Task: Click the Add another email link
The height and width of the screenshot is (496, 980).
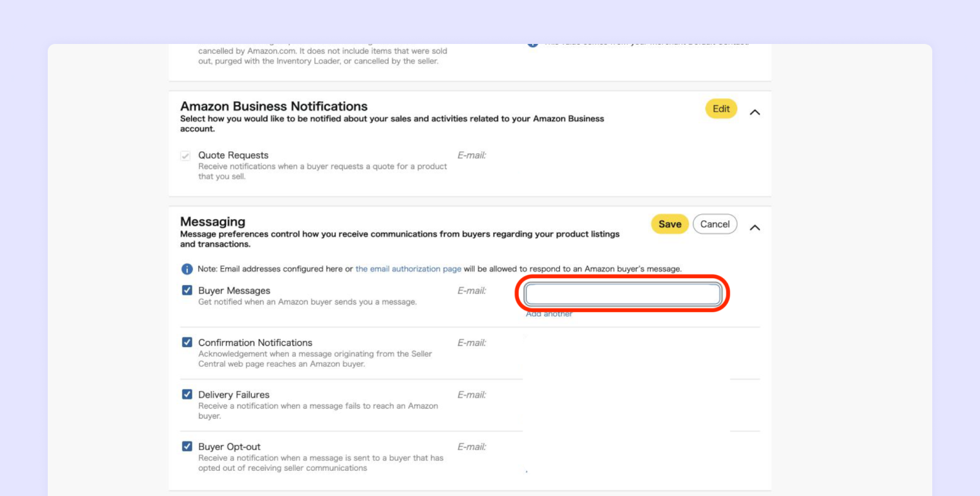Action: click(549, 314)
